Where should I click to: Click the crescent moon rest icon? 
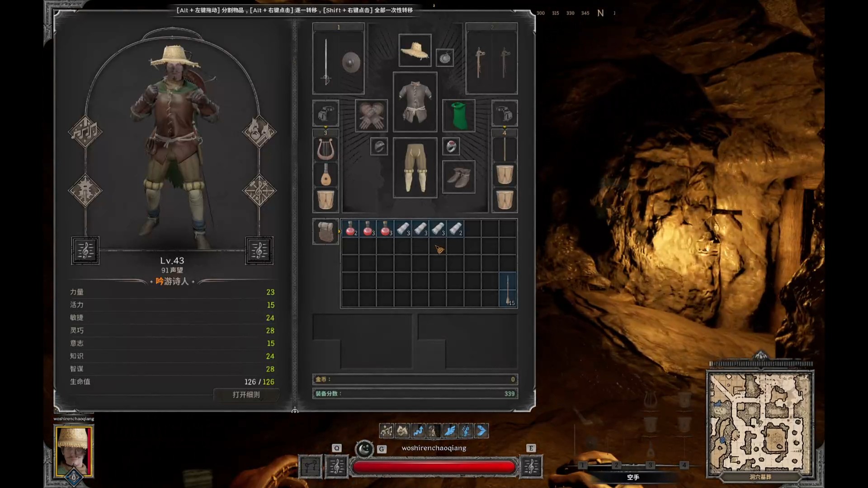pyautogui.click(x=364, y=449)
